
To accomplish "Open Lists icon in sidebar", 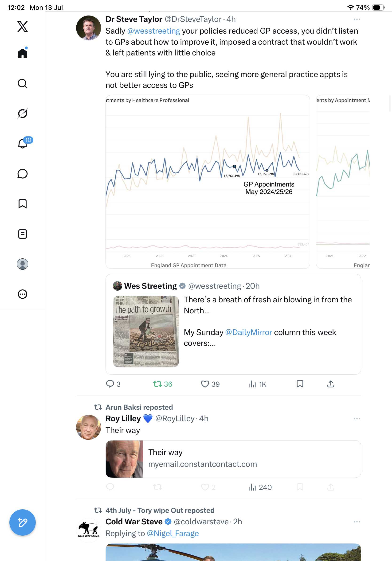I will (x=23, y=234).
